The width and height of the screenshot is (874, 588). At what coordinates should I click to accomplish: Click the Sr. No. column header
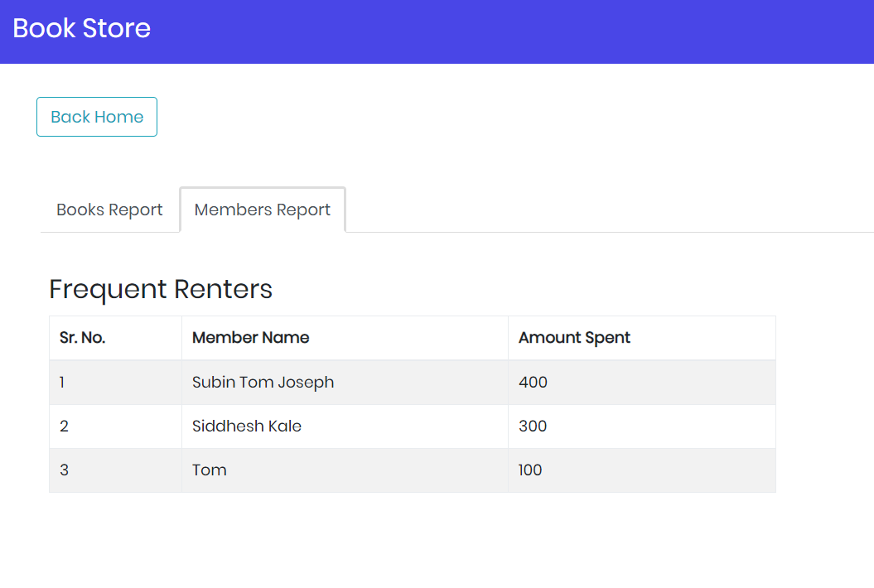click(115, 338)
